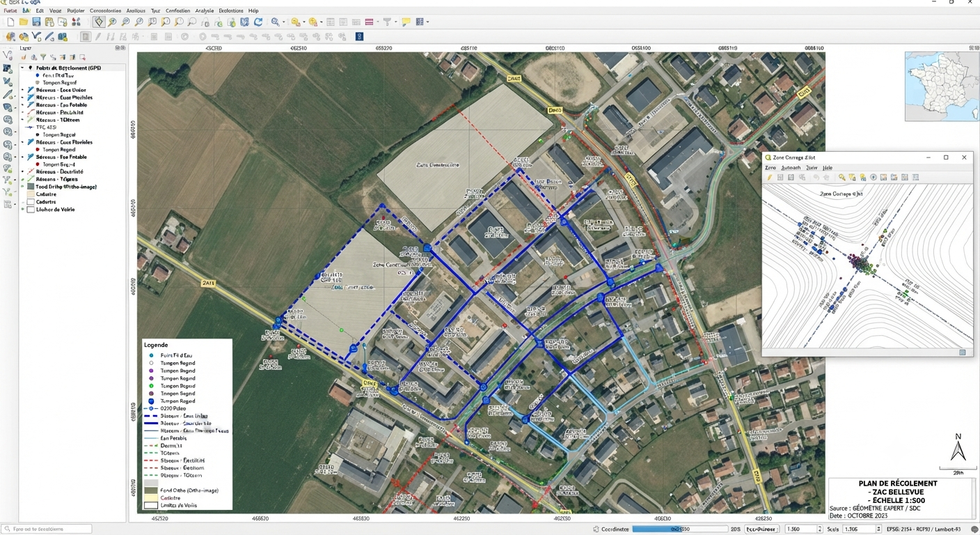
Task: Click the blue coordinate field in status bar
Action: pos(679,529)
